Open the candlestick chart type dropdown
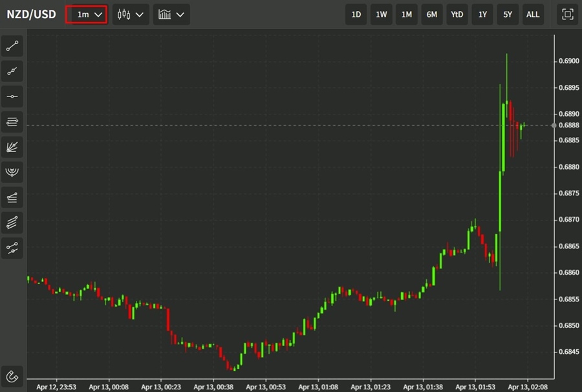The image size is (582, 392). 131,14
